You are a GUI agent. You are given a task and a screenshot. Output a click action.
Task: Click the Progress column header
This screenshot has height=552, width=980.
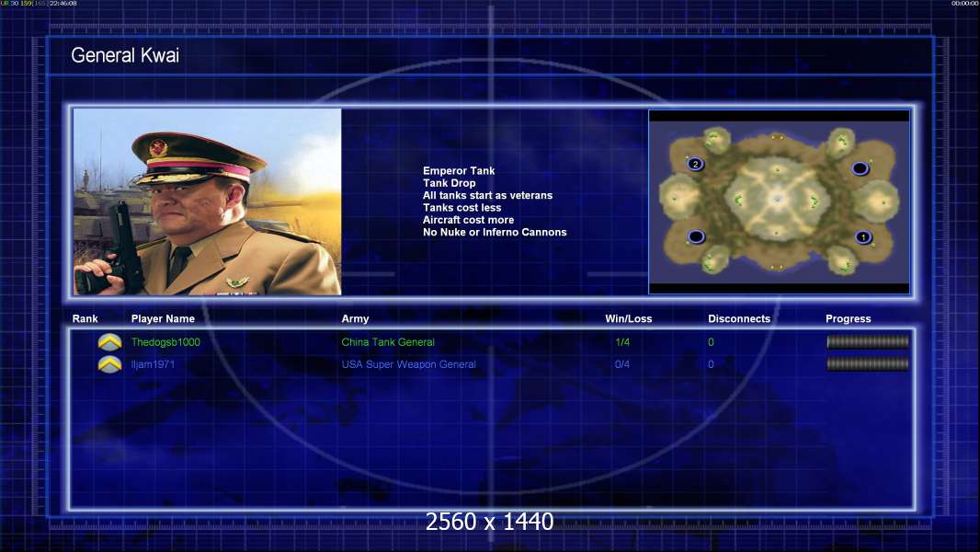[849, 319]
